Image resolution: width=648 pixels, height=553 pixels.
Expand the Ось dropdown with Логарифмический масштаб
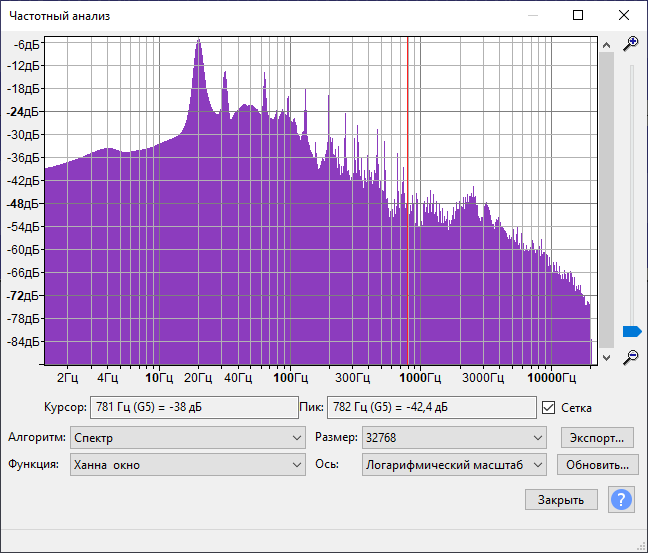(455, 465)
